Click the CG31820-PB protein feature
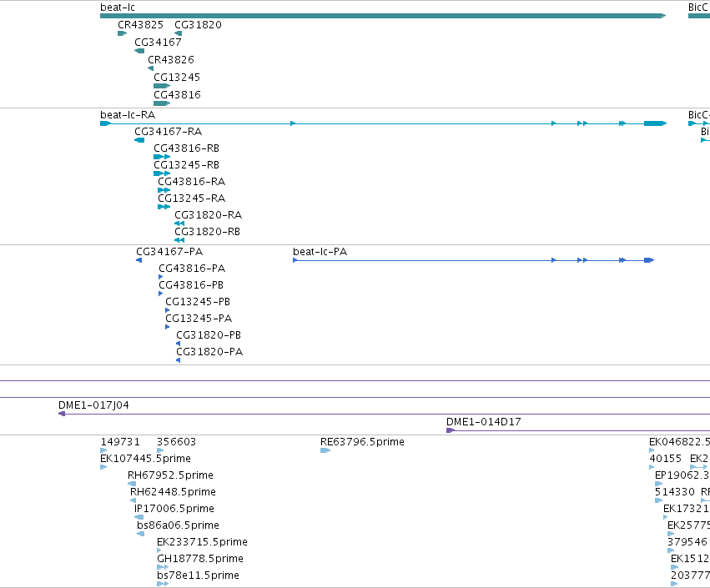This screenshot has height=588, width=710. click(x=178, y=344)
